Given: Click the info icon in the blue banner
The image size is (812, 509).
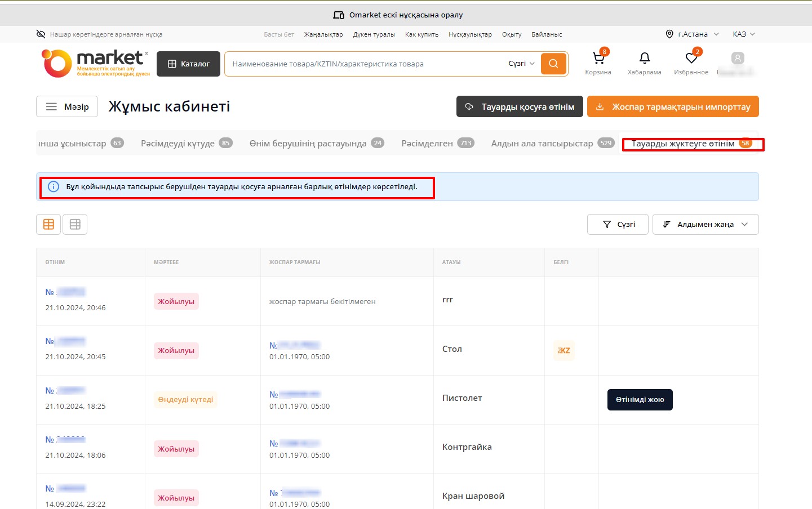Looking at the screenshot, I should click(54, 187).
